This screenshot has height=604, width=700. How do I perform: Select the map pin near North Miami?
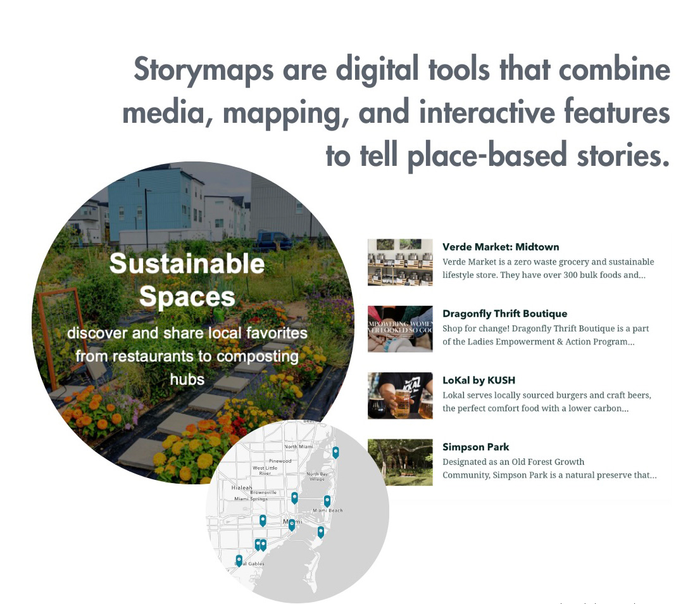tap(335, 452)
